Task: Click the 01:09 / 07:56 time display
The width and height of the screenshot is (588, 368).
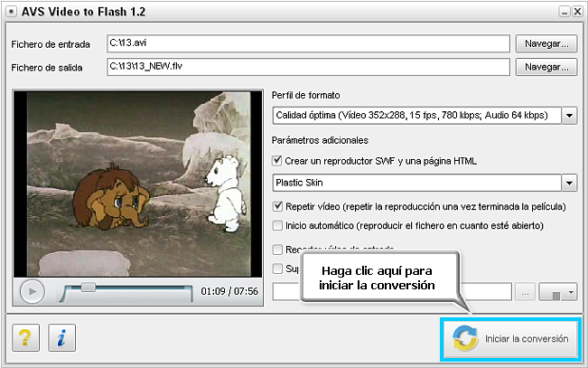Action: [229, 291]
